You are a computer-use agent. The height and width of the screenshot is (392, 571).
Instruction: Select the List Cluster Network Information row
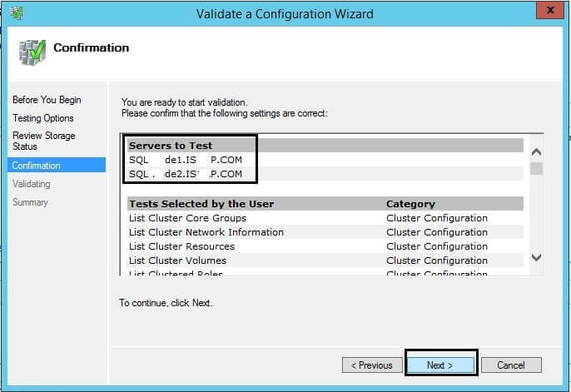(x=206, y=232)
